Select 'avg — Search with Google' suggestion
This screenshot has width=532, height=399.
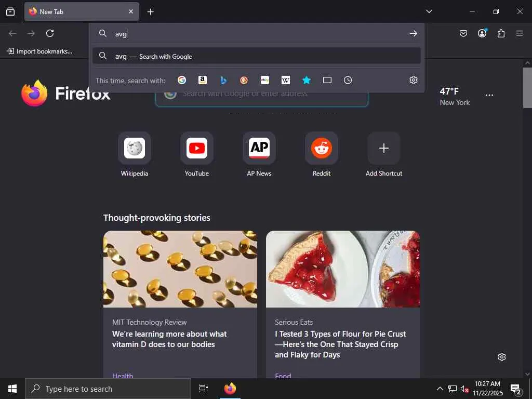[257, 56]
